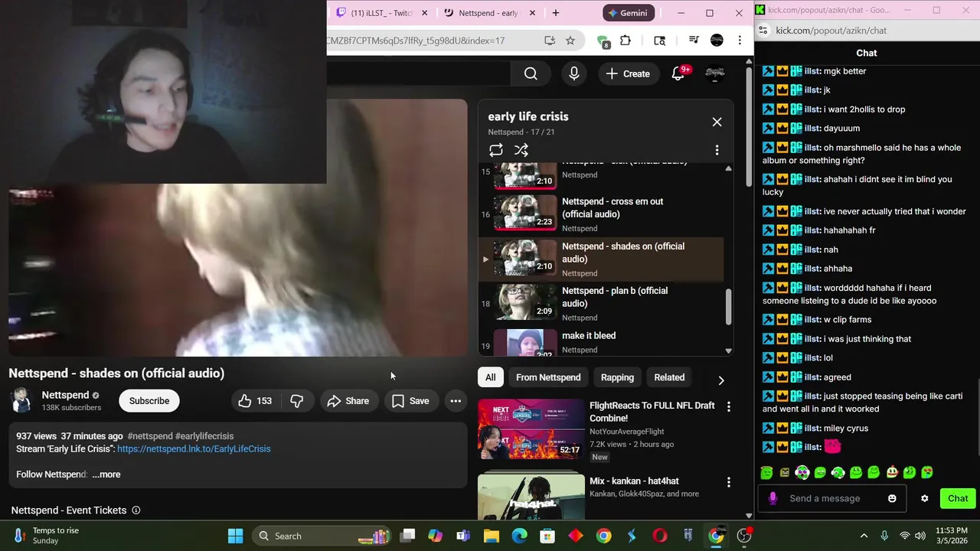Show next filter chips arrow
Viewport: 980px width, 551px height.
[720, 380]
